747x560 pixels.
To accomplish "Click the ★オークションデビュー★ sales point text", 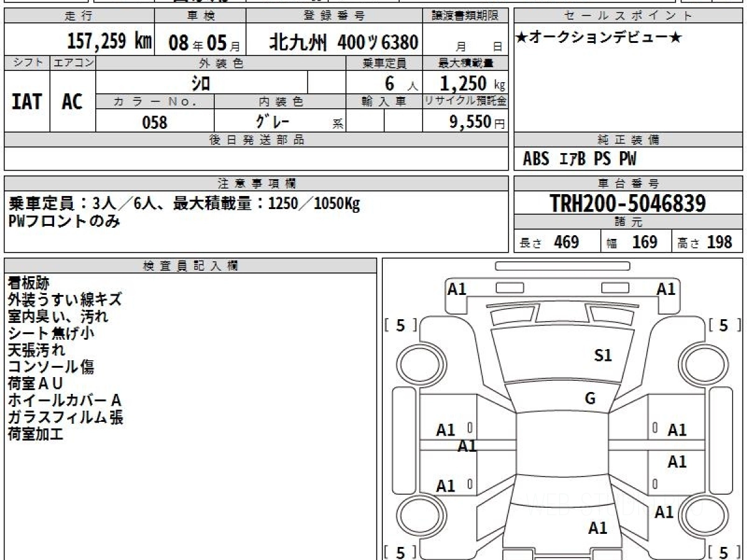I will pos(599,38).
